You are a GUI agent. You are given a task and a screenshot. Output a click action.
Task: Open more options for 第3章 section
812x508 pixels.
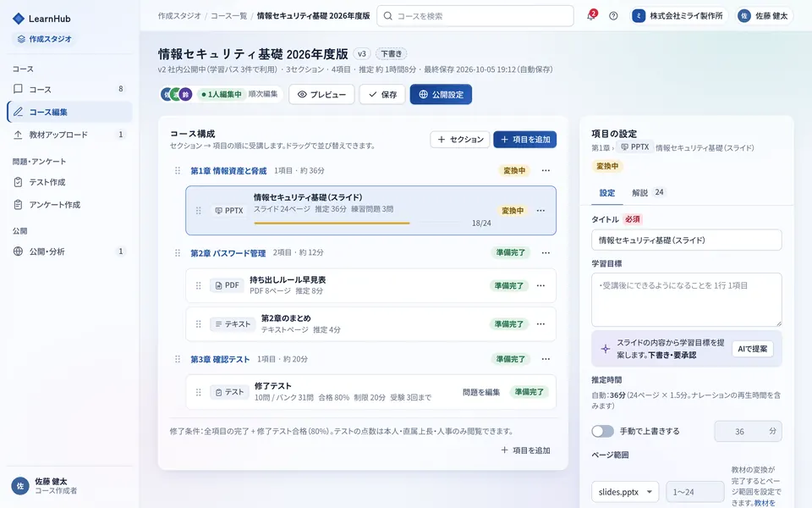pos(546,359)
